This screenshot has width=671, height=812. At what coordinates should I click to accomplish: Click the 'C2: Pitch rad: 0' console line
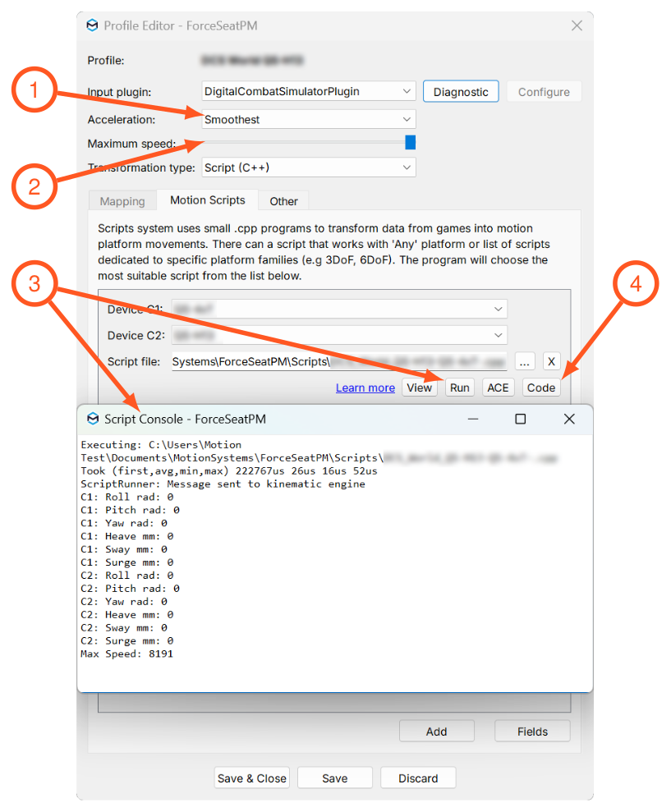[x=130, y=589]
